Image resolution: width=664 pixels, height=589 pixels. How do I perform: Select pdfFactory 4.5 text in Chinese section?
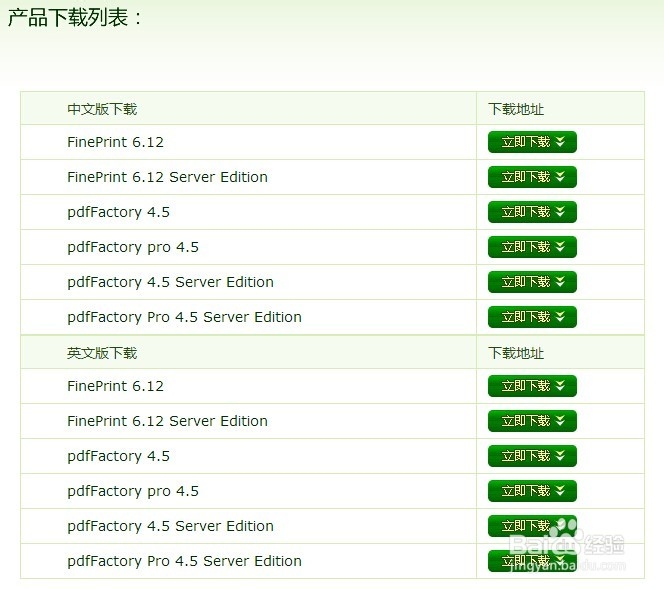point(118,212)
